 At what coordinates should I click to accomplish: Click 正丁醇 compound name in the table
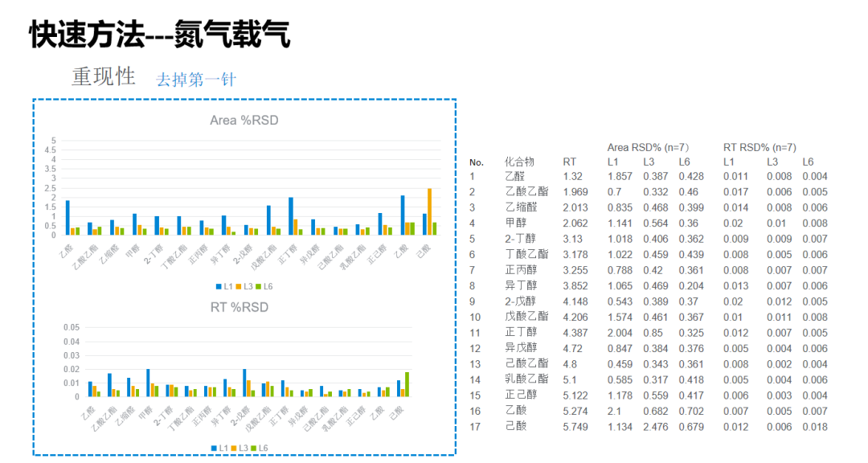(521, 332)
